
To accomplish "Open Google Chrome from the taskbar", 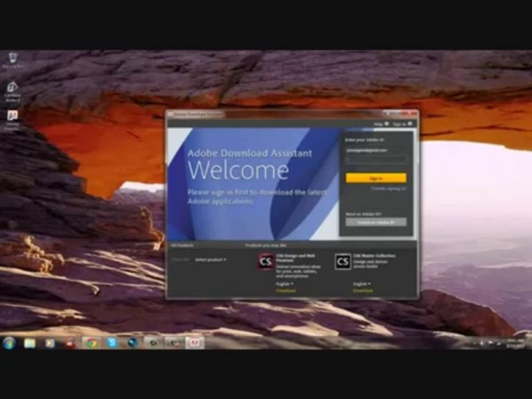I will [x=91, y=343].
